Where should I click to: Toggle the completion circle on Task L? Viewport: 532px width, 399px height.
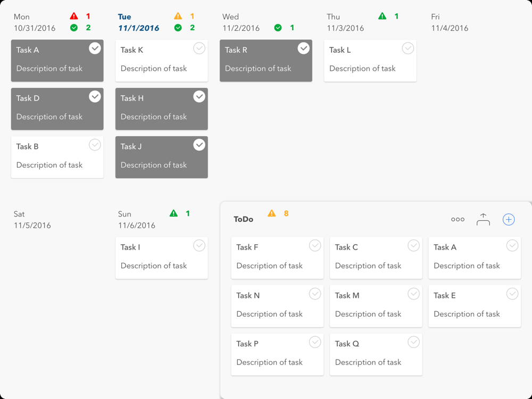coord(408,48)
